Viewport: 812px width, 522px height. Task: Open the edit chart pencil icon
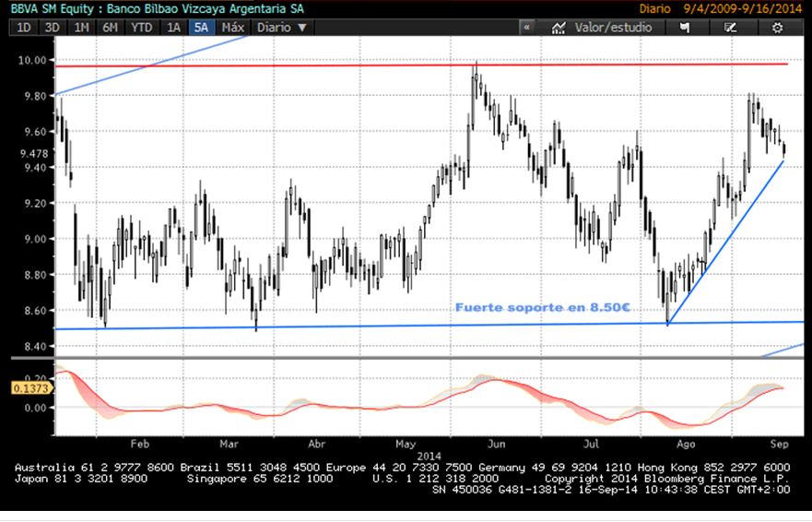point(730,28)
